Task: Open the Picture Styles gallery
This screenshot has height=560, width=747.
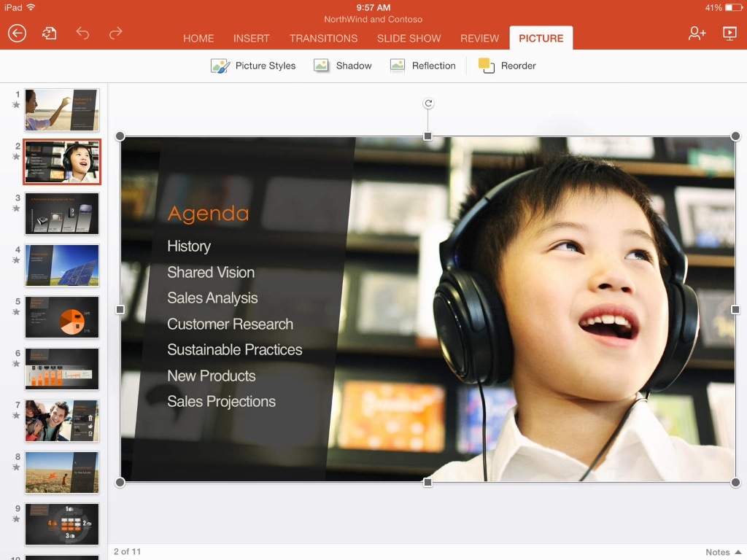Action: (x=253, y=66)
